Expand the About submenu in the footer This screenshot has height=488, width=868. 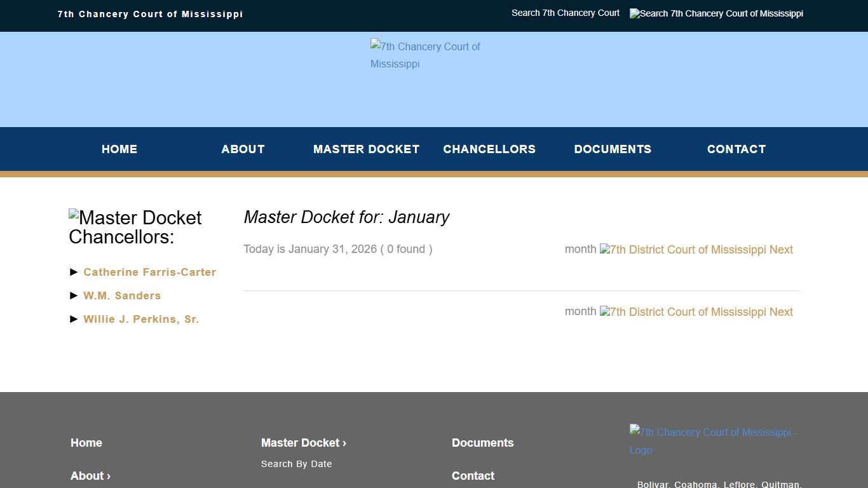coord(108,475)
